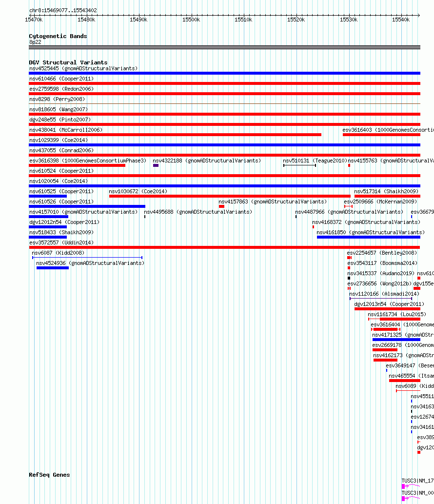This screenshot has height=504, width=434.
Task: Open nsv1029399 (Coe2014) variant
Action: [x=59, y=141]
